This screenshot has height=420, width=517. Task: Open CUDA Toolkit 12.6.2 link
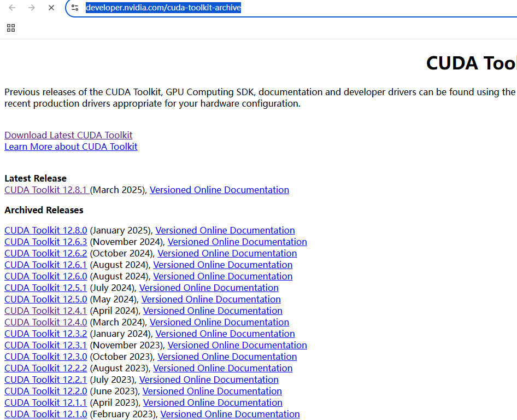click(x=46, y=253)
